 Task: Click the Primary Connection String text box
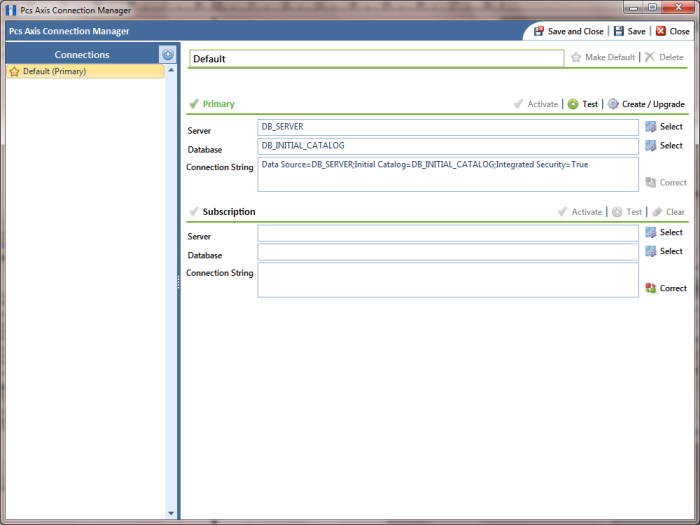448,174
